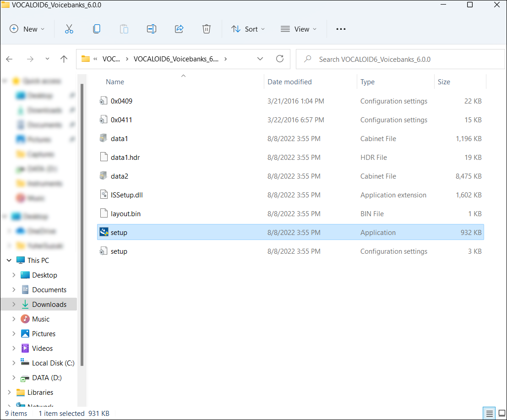Screen dimensions: 507x420
Task: Expand the address bar history dropdown
Action: pyautogui.click(x=260, y=59)
